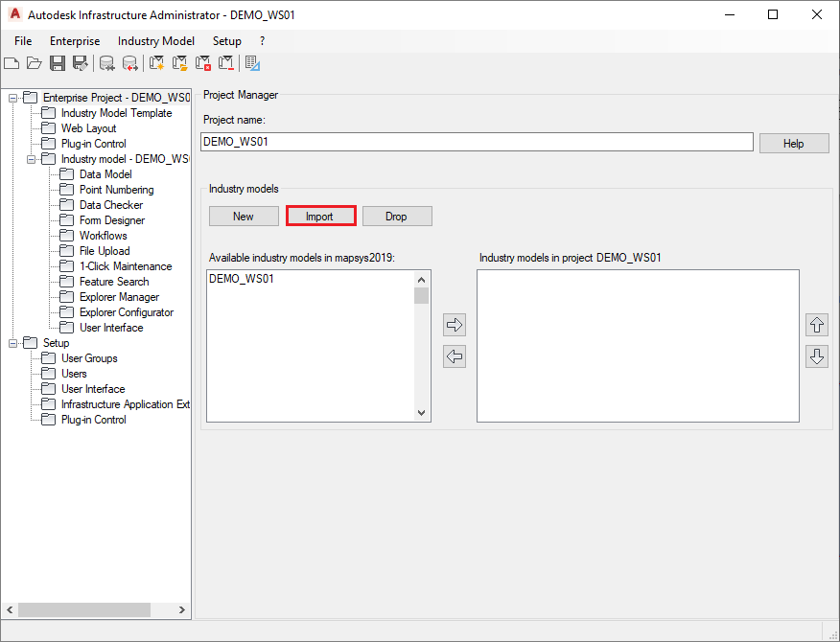Click the industry model icon with red minus
840x642 pixels.
(226, 63)
